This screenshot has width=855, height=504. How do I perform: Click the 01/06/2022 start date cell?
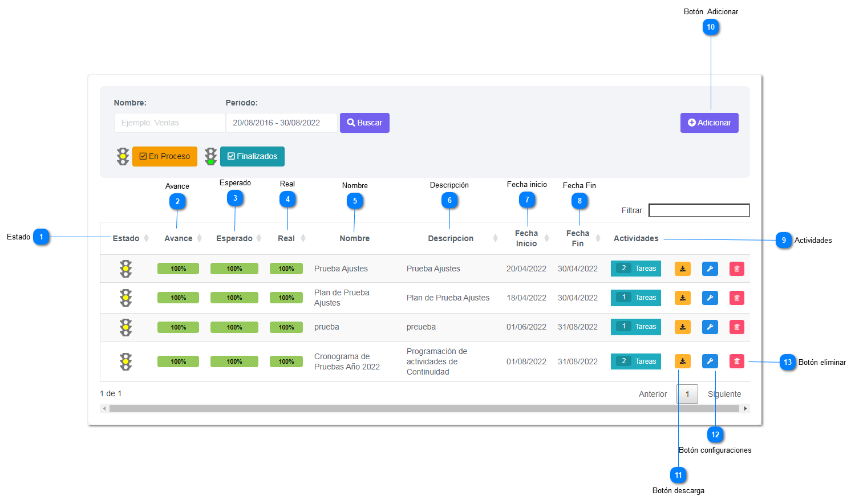point(526,327)
